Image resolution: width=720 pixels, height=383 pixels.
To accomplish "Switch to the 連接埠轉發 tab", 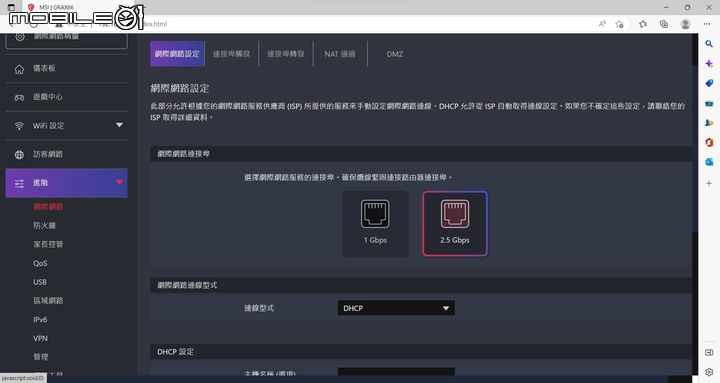I will [286, 54].
